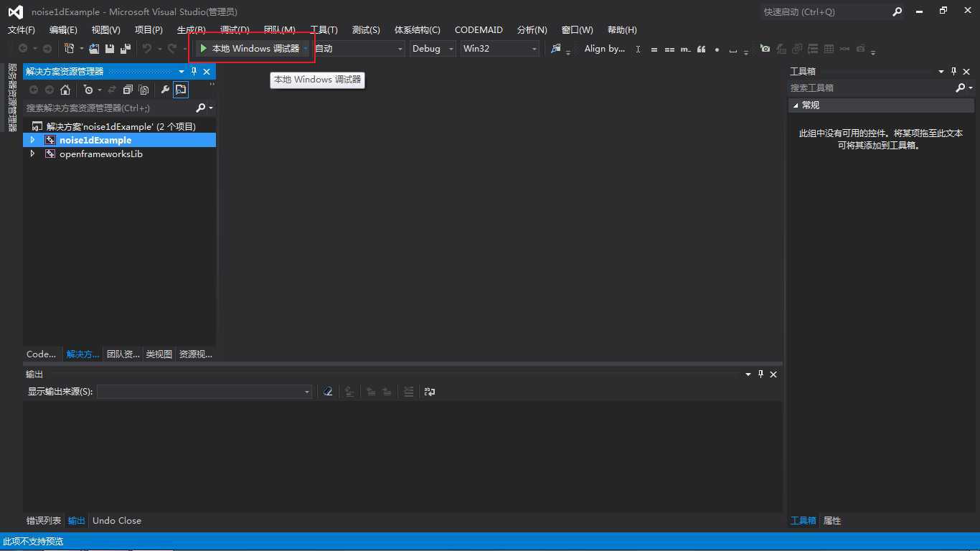Switch to the 错误列表 tab
The width and height of the screenshot is (980, 551).
(44, 520)
